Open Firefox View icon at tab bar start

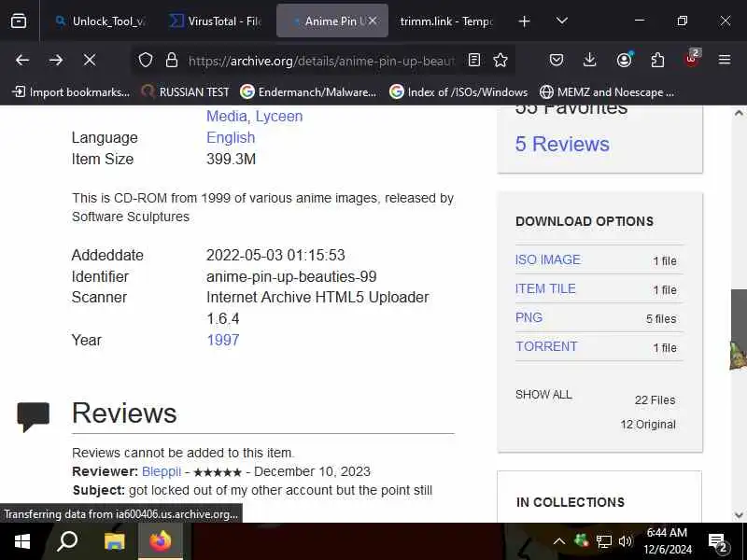[x=19, y=21]
